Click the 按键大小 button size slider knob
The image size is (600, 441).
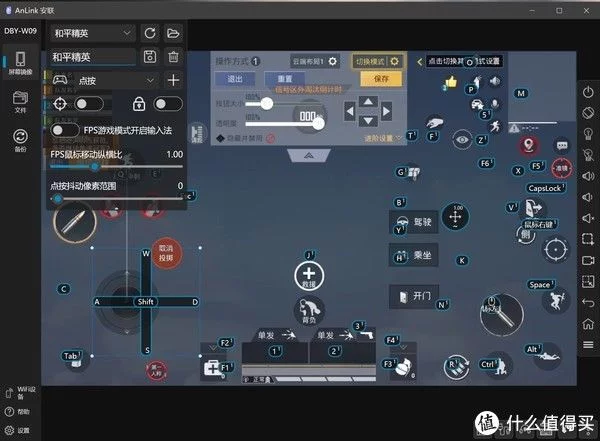click(x=267, y=104)
